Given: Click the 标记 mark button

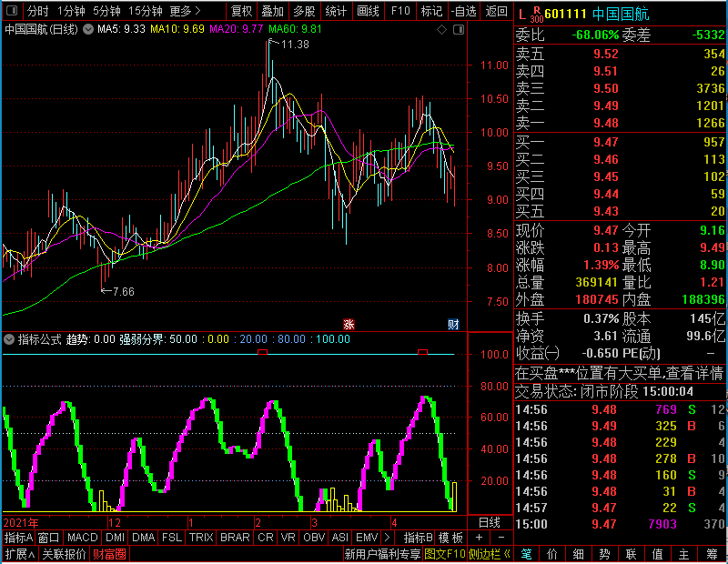Looking at the screenshot, I should 431,11.
